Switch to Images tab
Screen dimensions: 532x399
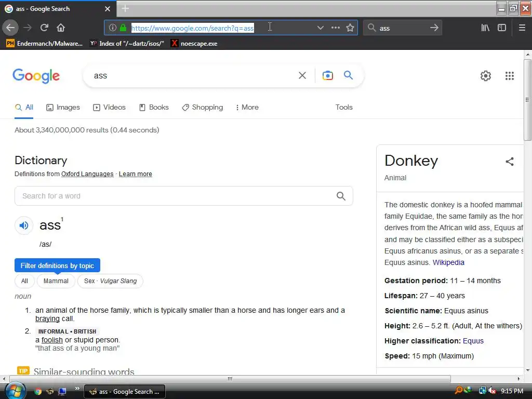[63, 107]
